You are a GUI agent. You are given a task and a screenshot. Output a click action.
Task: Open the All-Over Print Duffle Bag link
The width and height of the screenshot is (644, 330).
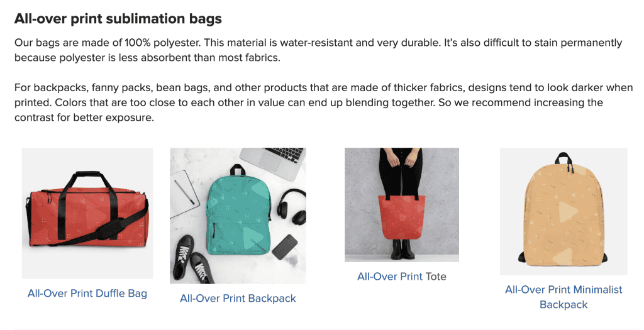[87, 294]
